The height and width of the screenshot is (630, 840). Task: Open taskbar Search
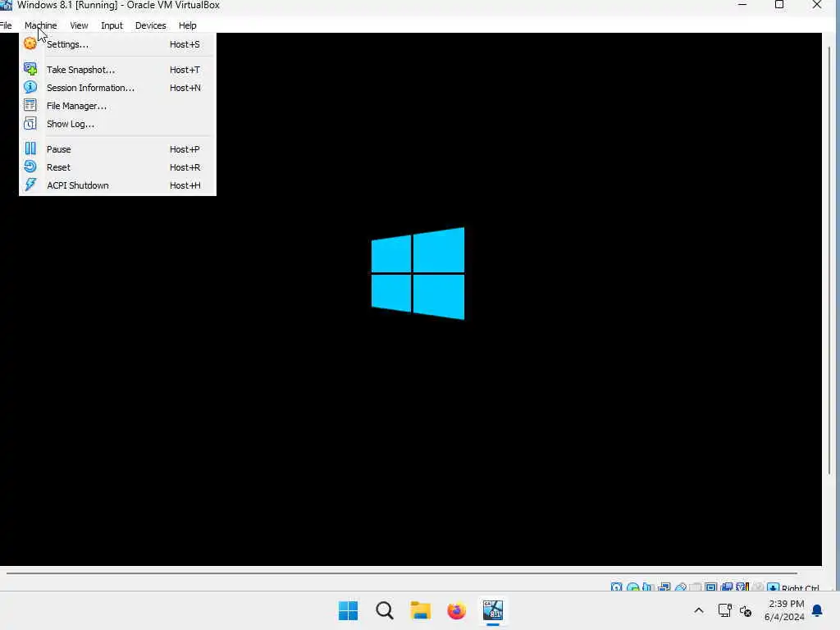385,610
